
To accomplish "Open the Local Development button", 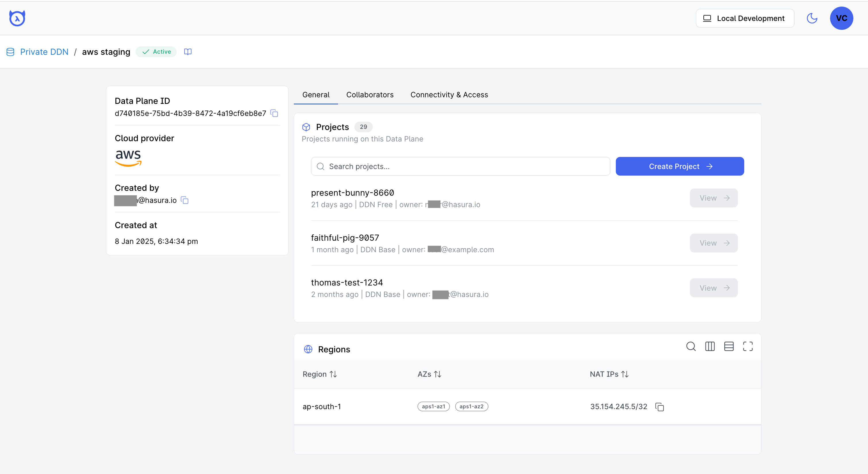I will coord(745,18).
